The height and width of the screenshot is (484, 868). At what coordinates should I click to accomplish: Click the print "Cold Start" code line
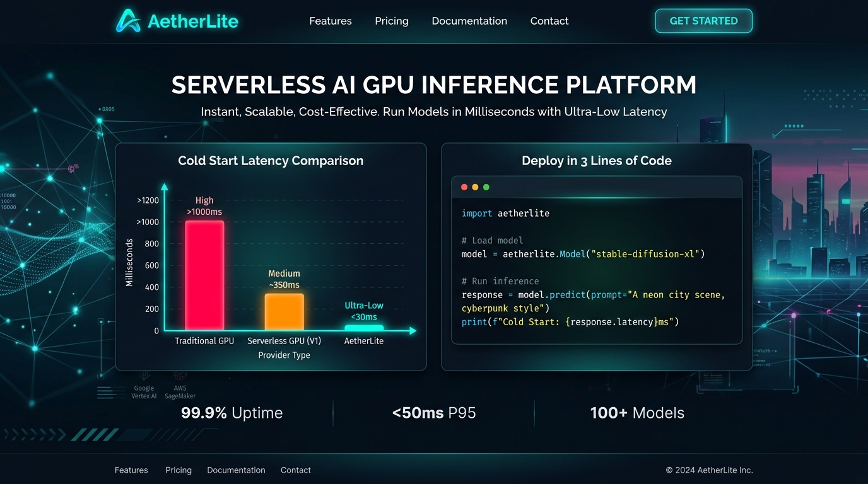(570, 322)
